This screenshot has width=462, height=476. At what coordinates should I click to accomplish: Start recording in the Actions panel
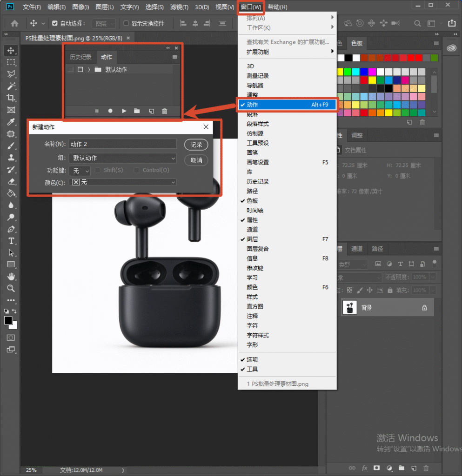110,111
